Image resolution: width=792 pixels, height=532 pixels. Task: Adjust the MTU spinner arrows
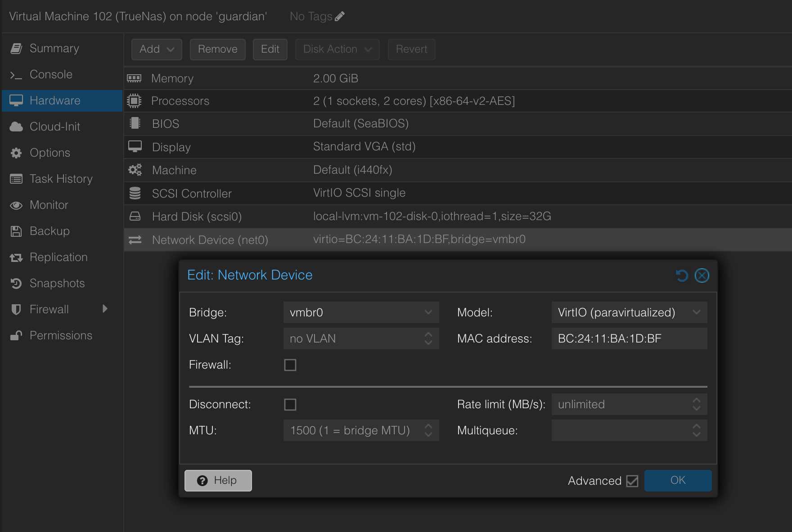428,430
